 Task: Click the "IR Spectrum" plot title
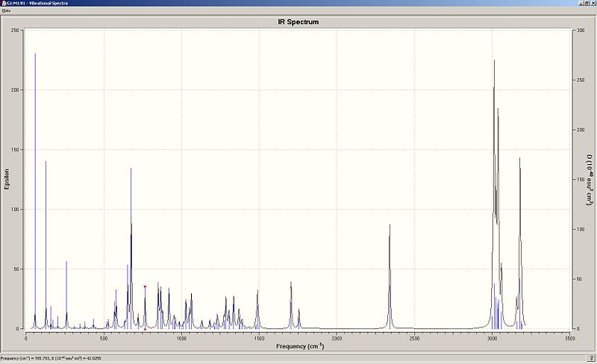click(298, 22)
